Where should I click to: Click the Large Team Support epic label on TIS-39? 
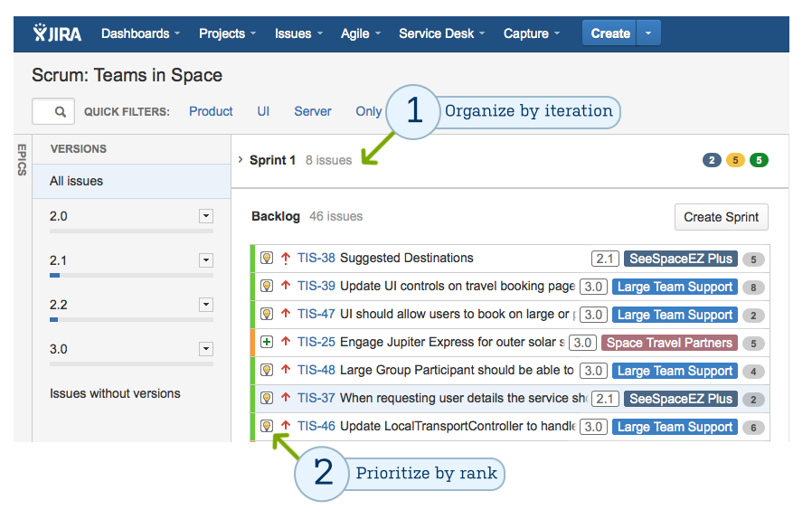675,287
